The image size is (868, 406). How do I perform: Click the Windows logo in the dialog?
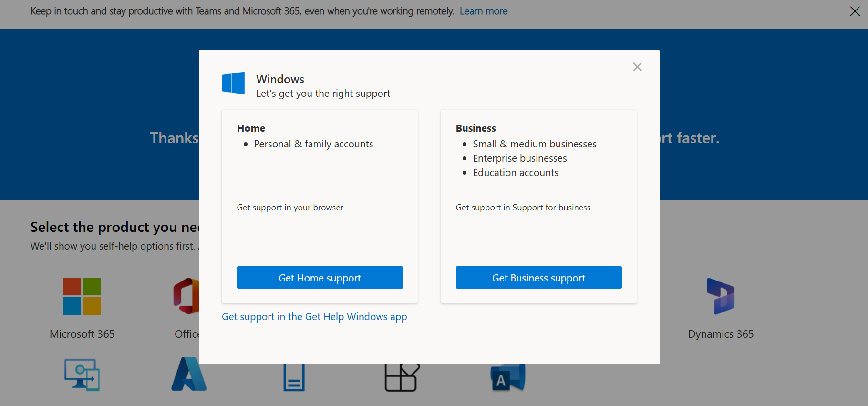[233, 83]
